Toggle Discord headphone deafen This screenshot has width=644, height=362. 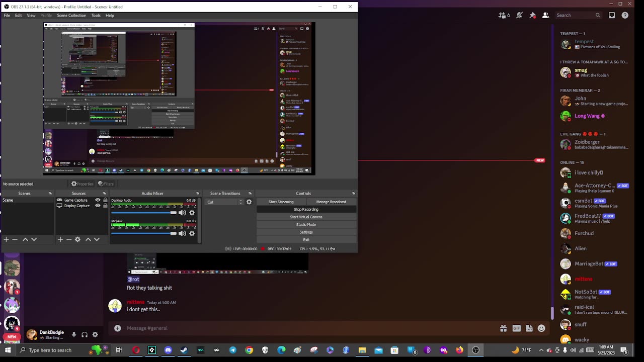click(85, 334)
